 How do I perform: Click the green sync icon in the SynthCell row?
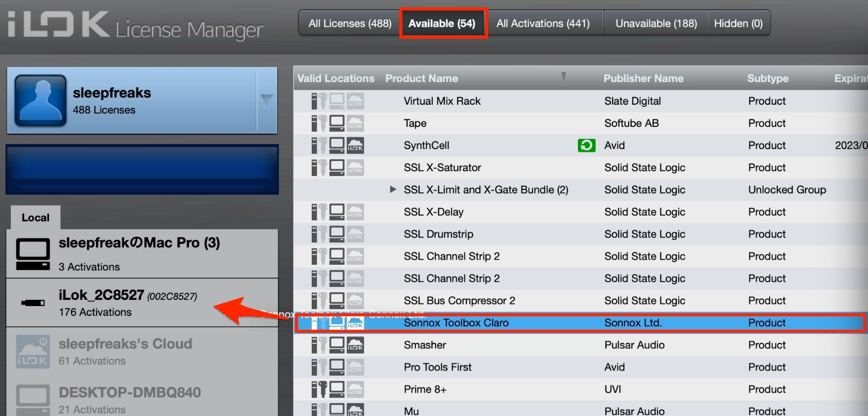click(587, 146)
